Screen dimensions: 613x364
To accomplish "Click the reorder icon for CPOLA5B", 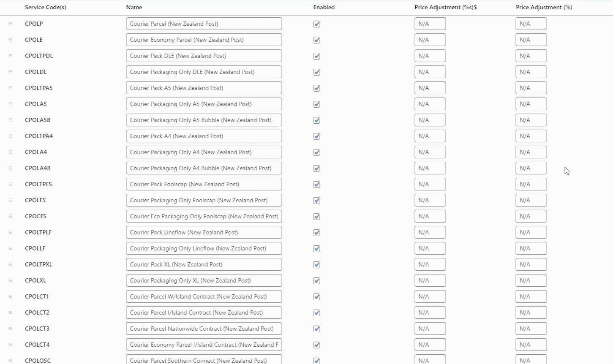I will pos(10,120).
